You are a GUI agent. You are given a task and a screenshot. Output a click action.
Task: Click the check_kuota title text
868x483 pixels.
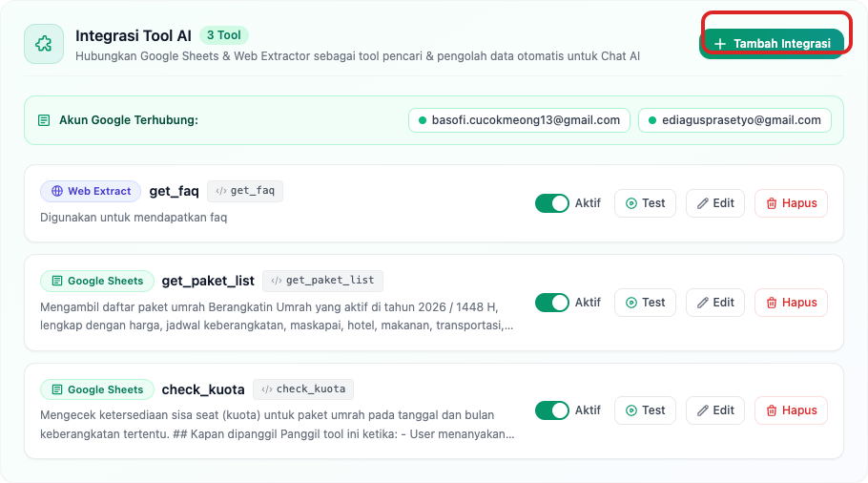coord(202,389)
